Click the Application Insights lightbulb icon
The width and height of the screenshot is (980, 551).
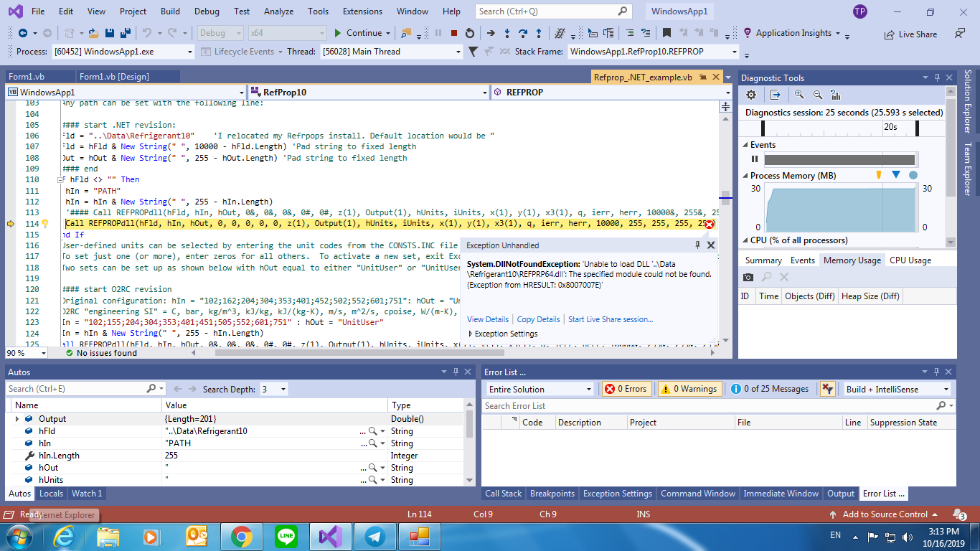748,33
